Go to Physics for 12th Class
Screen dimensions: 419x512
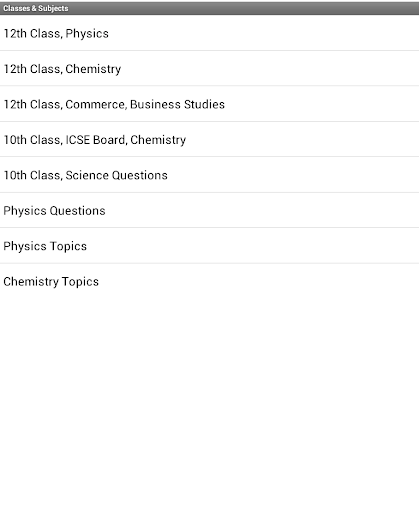tap(209, 33)
